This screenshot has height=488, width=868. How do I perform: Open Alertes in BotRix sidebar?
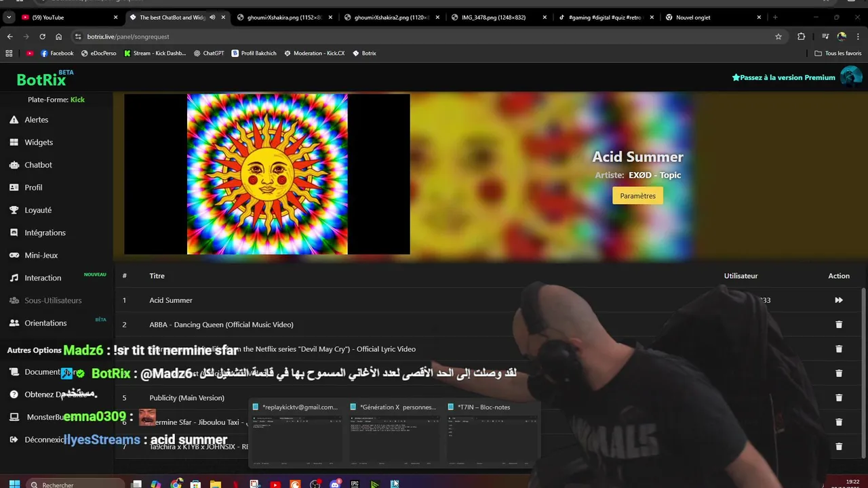(x=37, y=120)
